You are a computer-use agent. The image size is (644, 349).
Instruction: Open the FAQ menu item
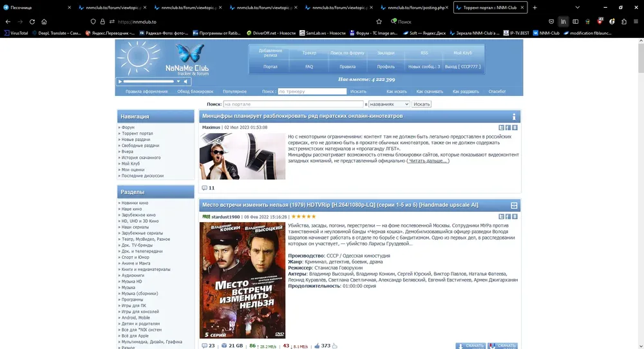pos(309,66)
